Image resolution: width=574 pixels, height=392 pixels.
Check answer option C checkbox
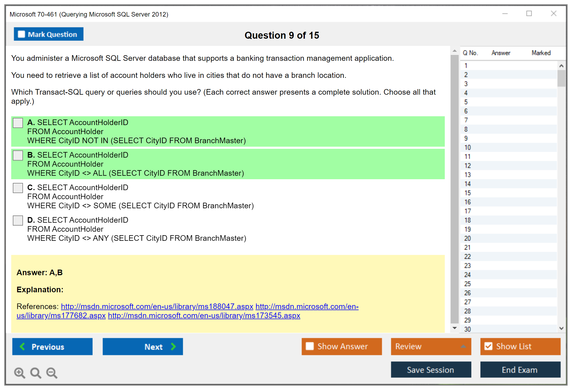pos(18,188)
